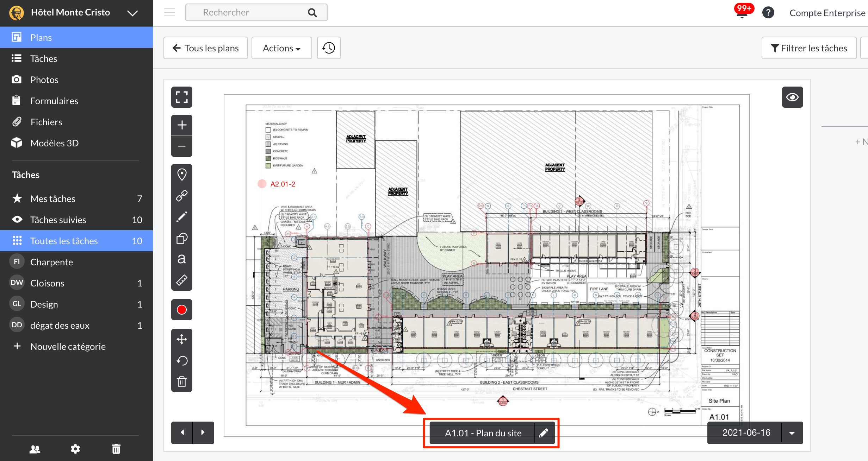Expand the 2021-06-16 version dropdown arrow
This screenshot has height=461, width=868.
(792, 433)
